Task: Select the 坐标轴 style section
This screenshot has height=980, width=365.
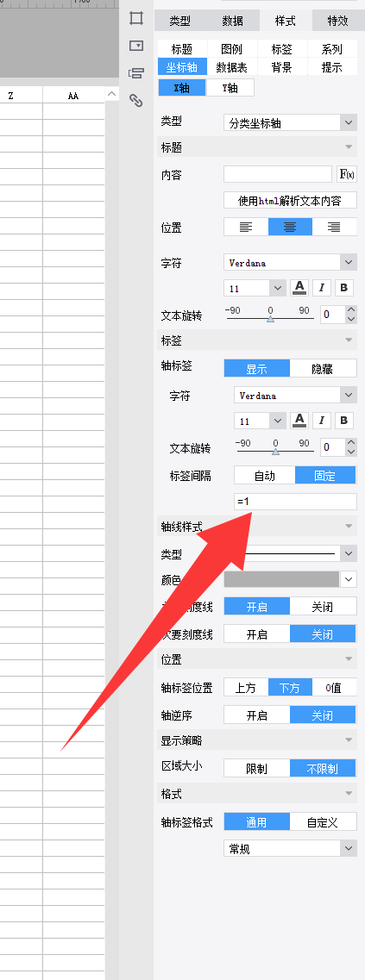Action: pos(181,67)
